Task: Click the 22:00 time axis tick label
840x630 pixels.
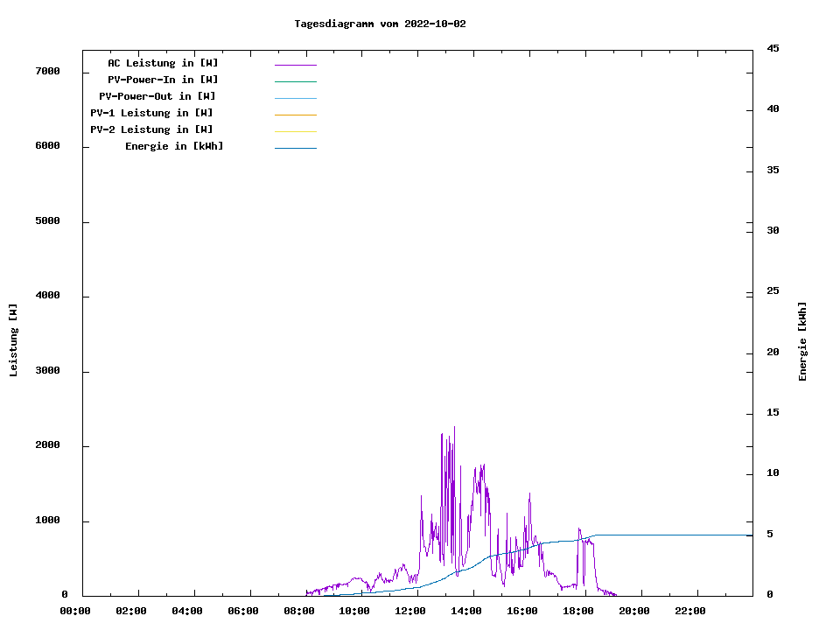Action: point(690,611)
